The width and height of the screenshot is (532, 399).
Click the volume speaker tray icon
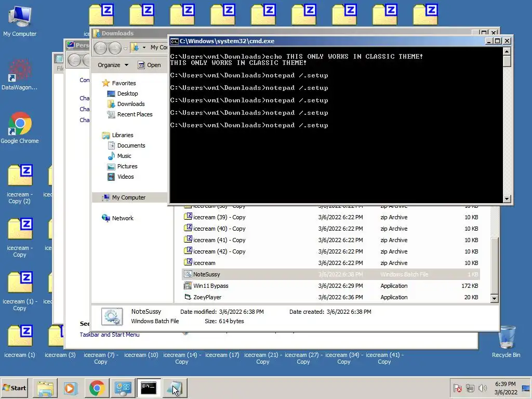(x=482, y=388)
